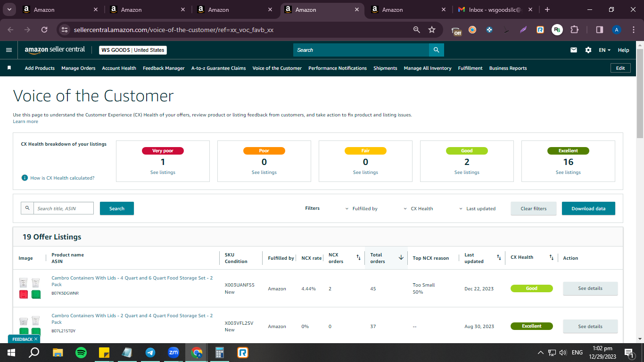Open Add Products in the navigation bar
Image resolution: width=644 pixels, height=362 pixels.
pyautogui.click(x=40, y=68)
